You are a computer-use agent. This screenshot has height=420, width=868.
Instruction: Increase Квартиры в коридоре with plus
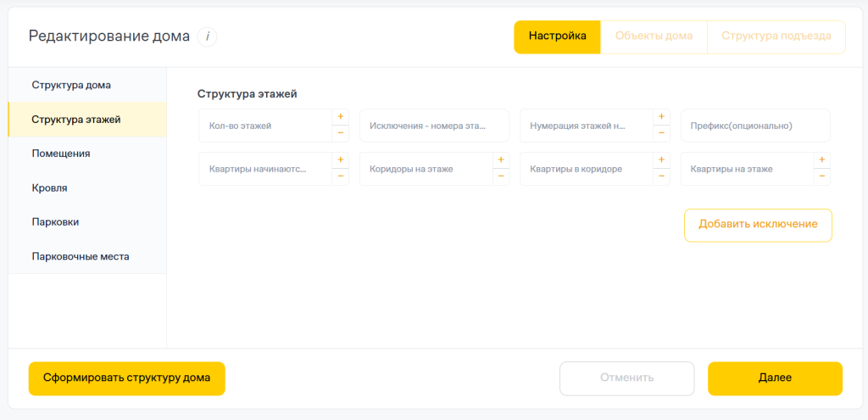[661, 160]
